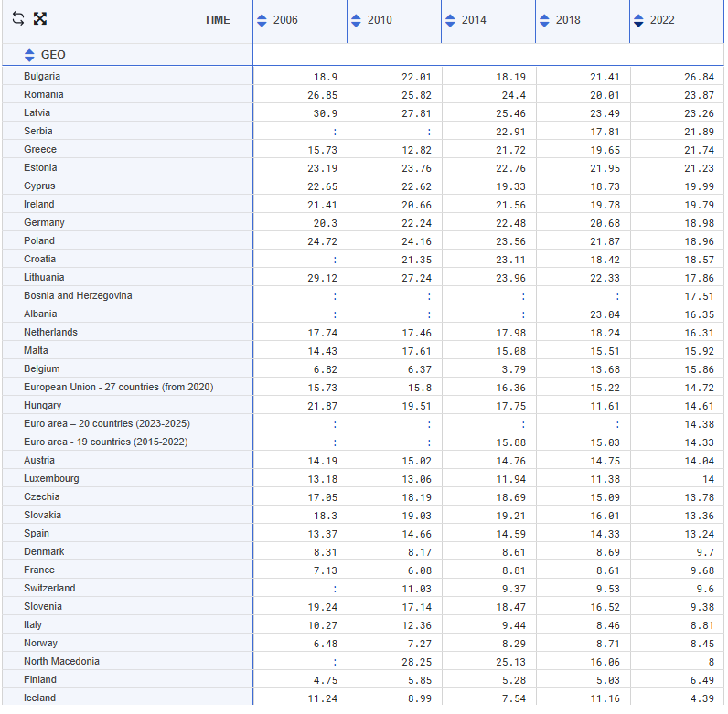728x714 pixels.
Task: Select the Germany row label
Action: pyautogui.click(x=44, y=222)
